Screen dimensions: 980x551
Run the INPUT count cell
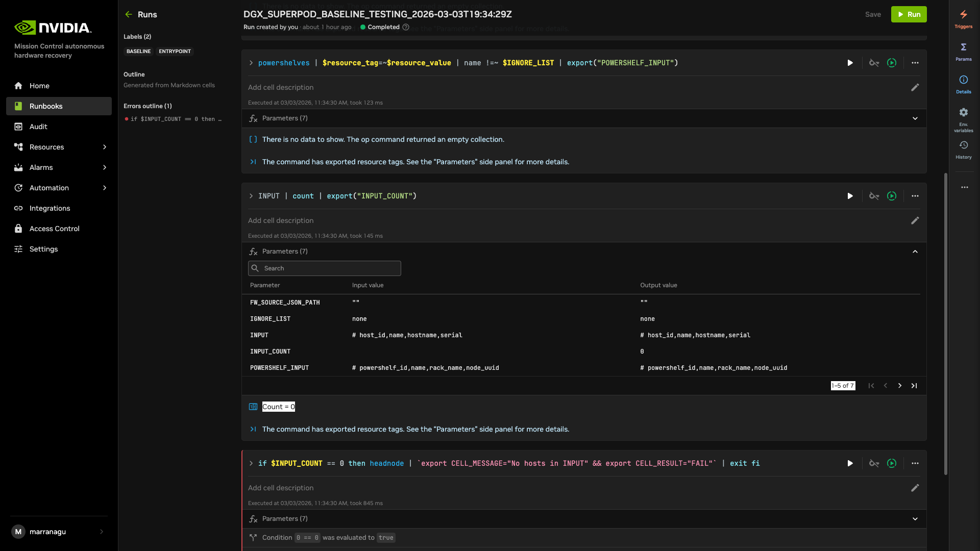point(850,196)
